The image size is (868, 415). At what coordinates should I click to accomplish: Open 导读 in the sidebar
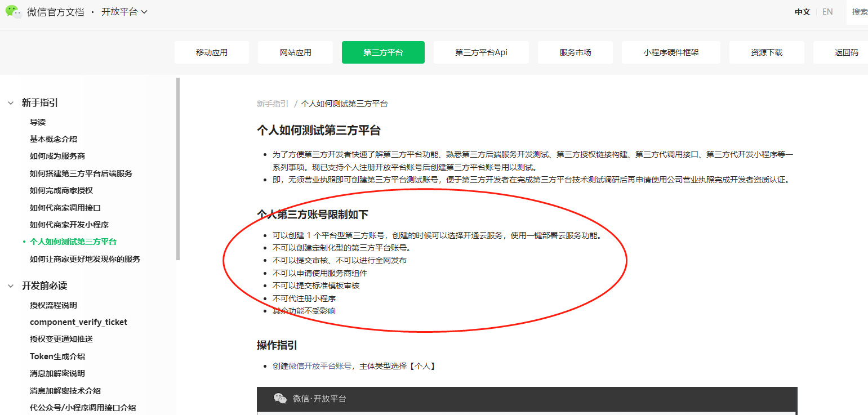(38, 122)
